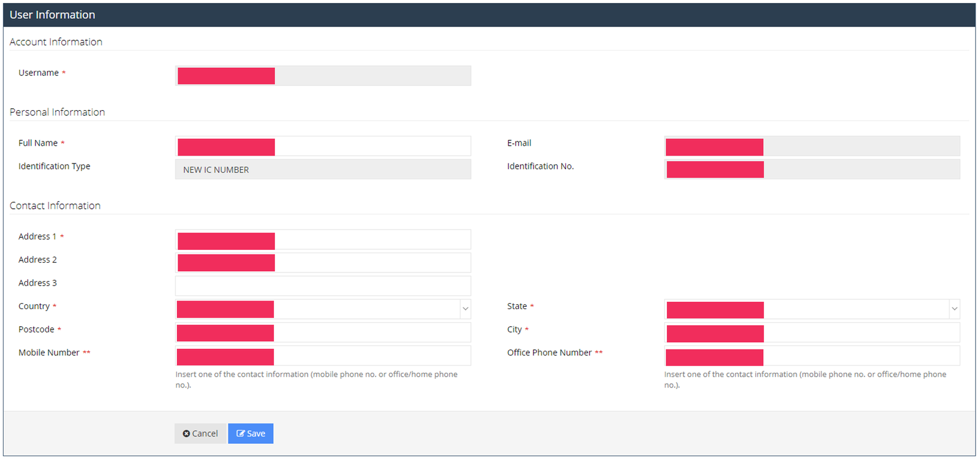Click the Postcode input field
This screenshot has width=980, height=461.
(323, 332)
